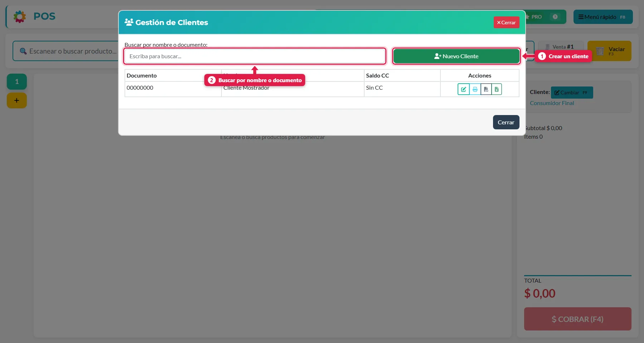Export Cliente Mostrador to Excel
The height and width of the screenshot is (343, 644).
click(497, 89)
